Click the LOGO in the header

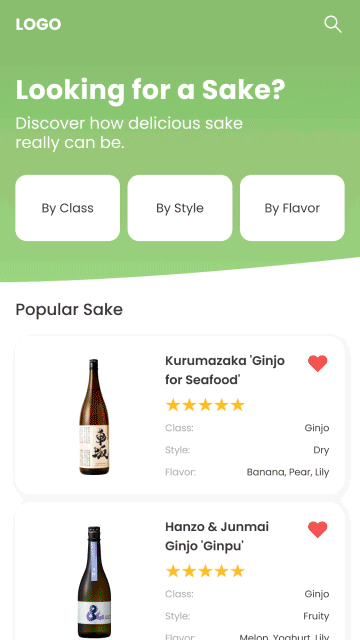coord(38,24)
